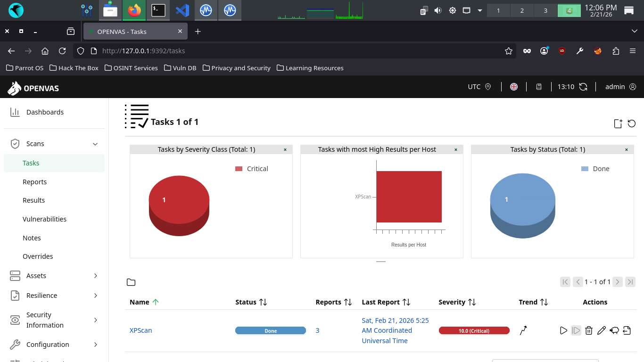Start the XPScan task with play icon
Viewport: 644px width, 362px height.
point(563,330)
